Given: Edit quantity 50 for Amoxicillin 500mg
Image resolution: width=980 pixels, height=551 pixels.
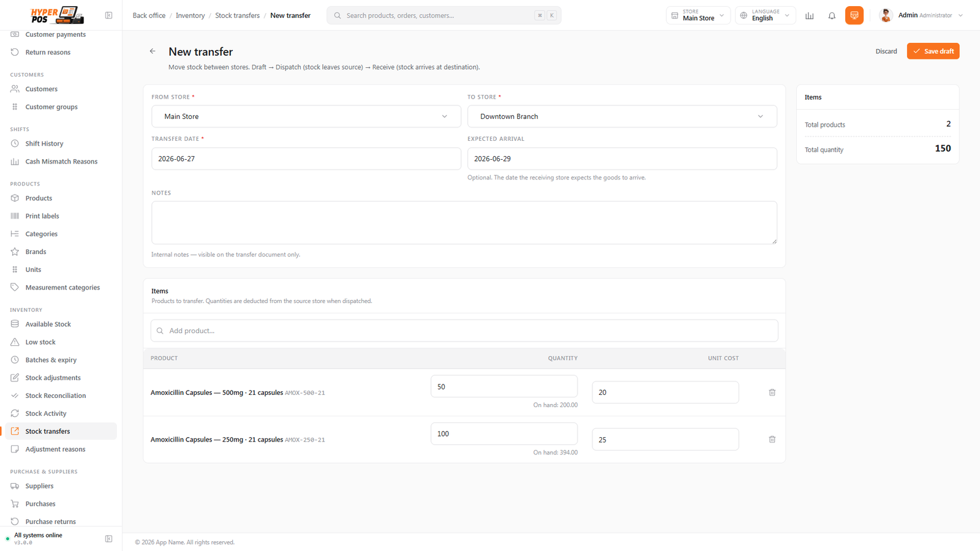Looking at the screenshot, I should click(504, 386).
